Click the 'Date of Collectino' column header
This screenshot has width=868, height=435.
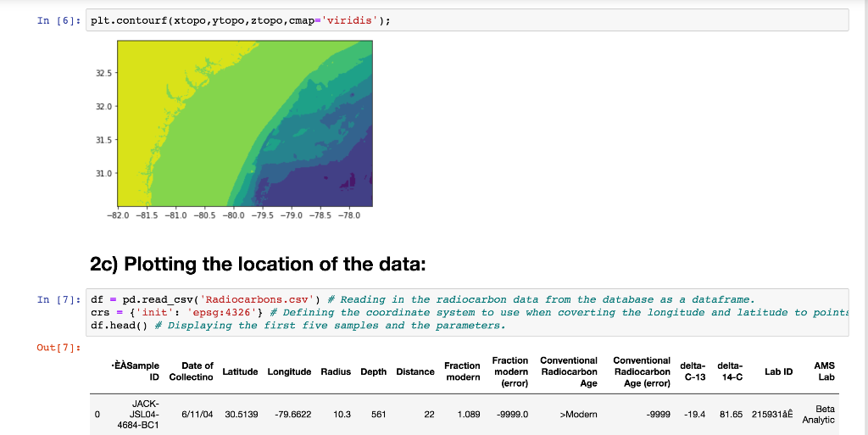point(191,371)
